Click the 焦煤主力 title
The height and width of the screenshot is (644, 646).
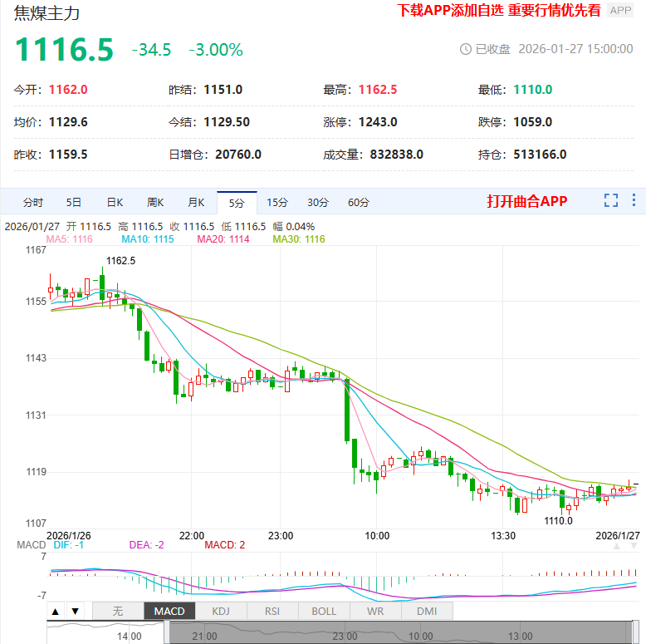46,12
